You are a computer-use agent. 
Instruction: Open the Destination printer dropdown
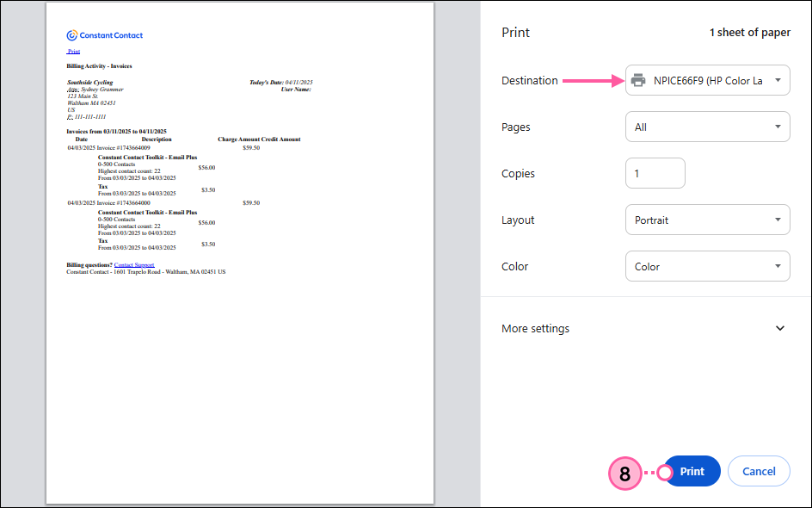707,80
